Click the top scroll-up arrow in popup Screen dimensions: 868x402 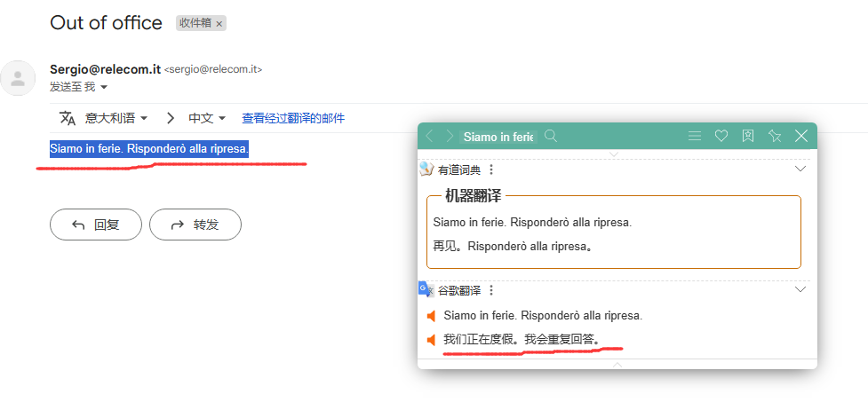(613, 154)
